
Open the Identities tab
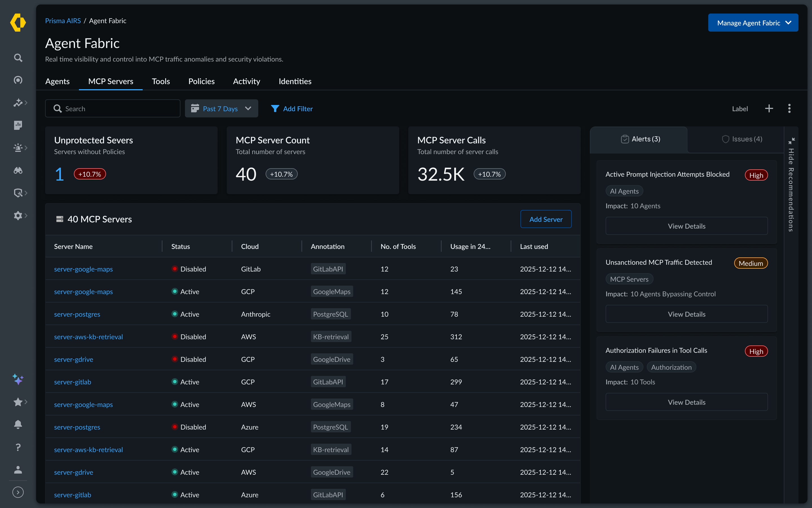click(295, 81)
